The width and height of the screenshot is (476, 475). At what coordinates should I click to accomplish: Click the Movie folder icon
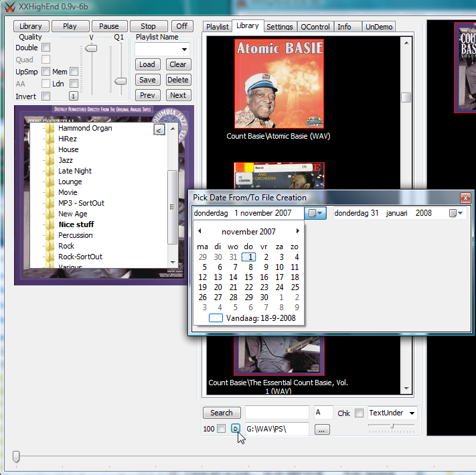click(x=50, y=192)
